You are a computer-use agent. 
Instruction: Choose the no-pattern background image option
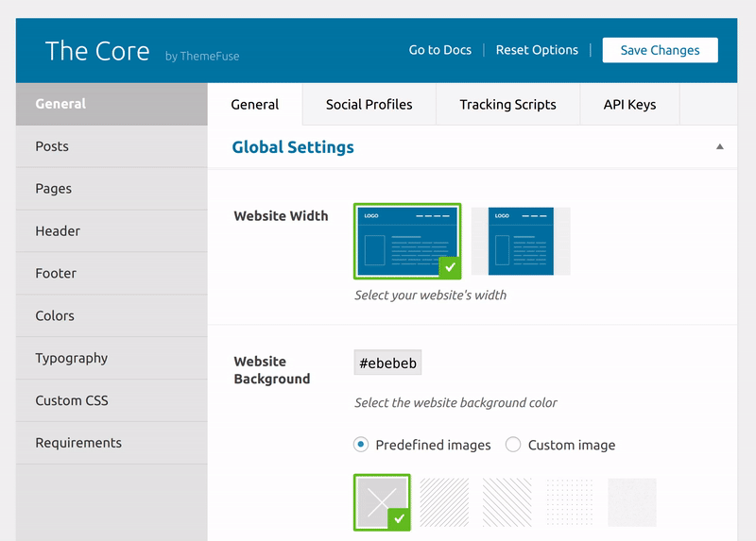coord(382,502)
